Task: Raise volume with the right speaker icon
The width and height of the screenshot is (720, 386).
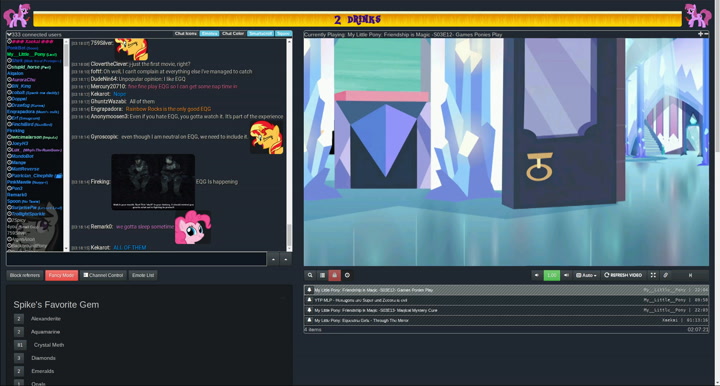Action: [566, 275]
